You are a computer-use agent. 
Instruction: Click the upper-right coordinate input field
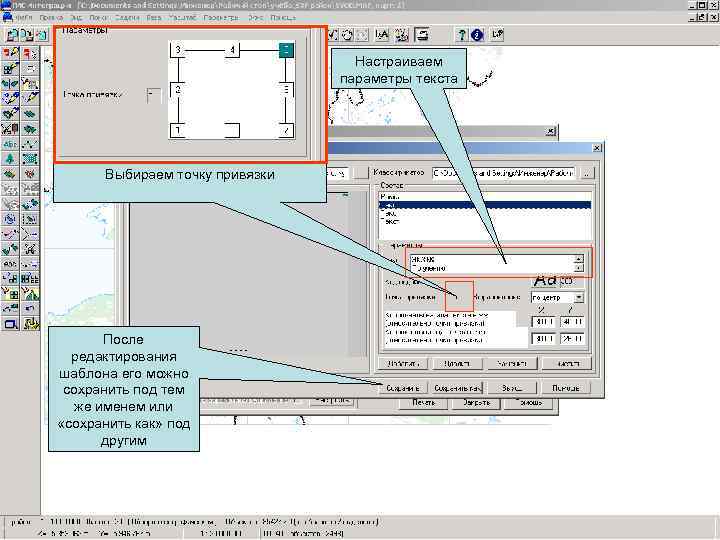tap(572, 322)
